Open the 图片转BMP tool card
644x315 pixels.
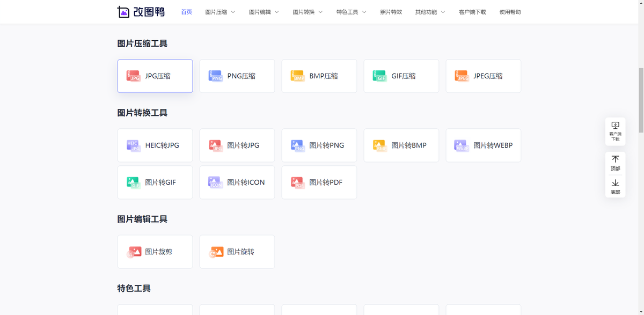tap(401, 145)
